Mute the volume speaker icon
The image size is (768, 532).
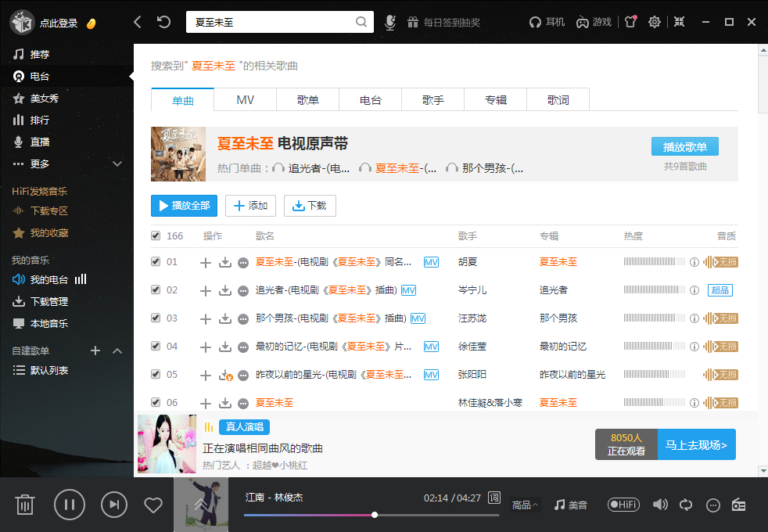(660, 505)
